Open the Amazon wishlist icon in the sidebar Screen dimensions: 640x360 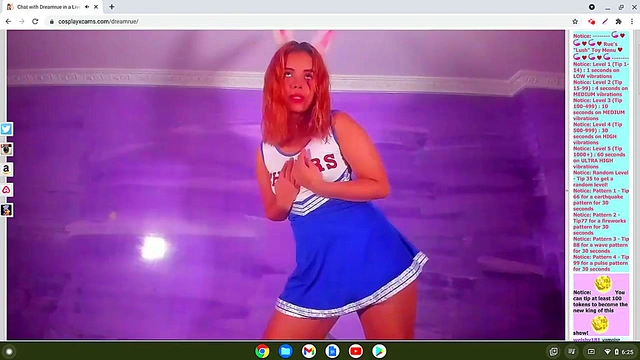point(6,169)
